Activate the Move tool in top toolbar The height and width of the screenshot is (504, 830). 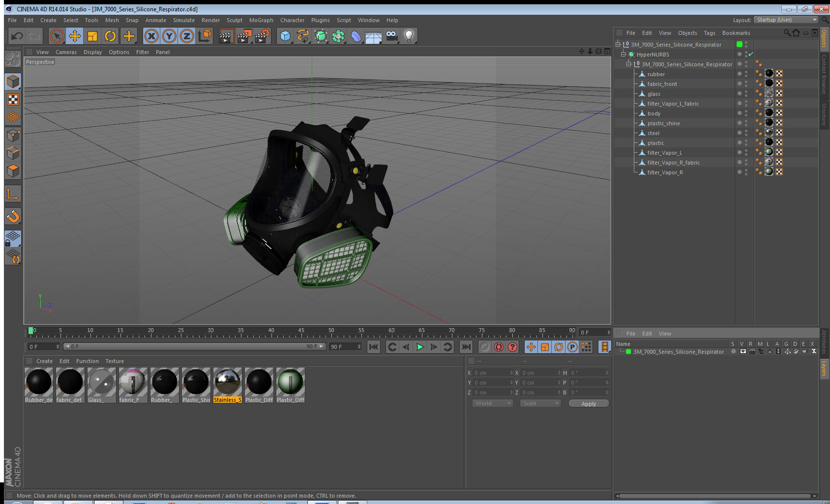(75, 36)
